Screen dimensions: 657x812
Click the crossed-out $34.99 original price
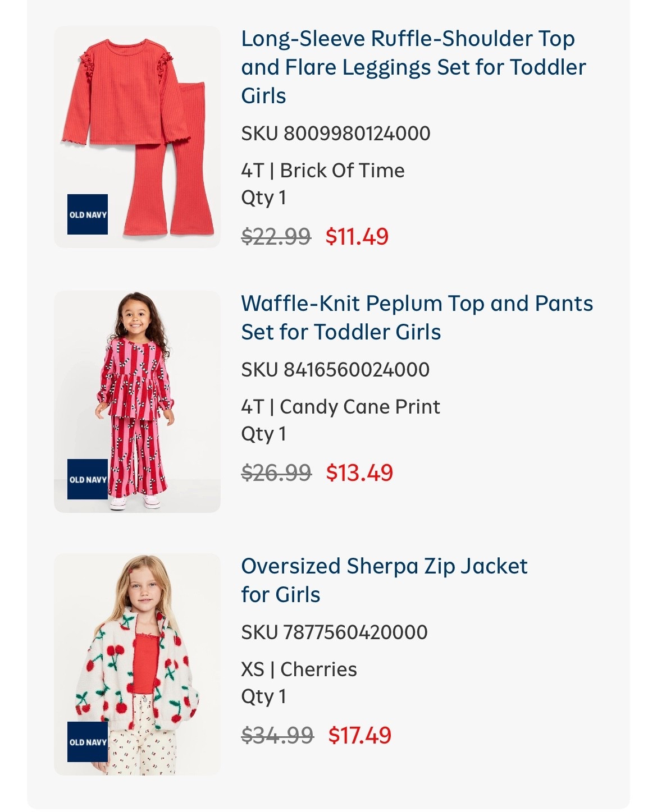pos(277,735)
